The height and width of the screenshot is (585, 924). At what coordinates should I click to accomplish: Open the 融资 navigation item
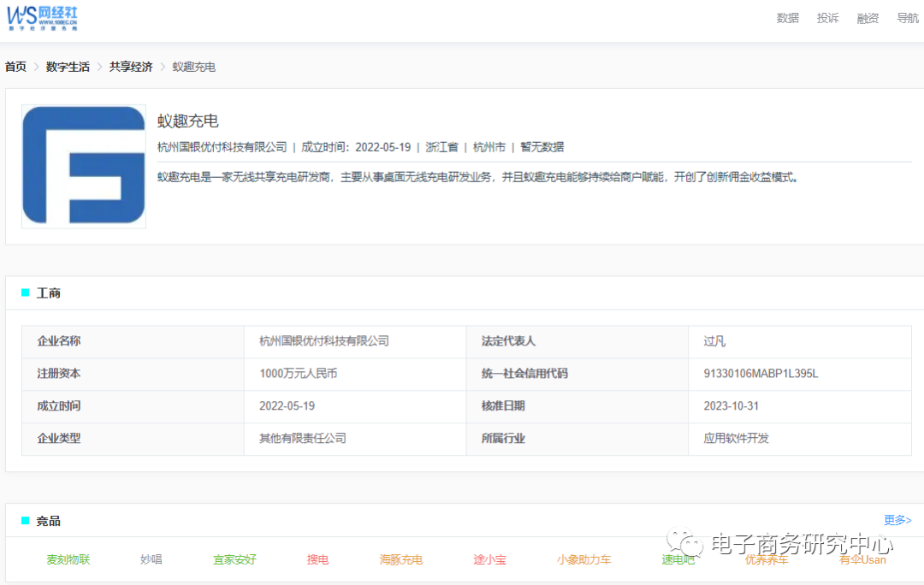tap(868, 17)
